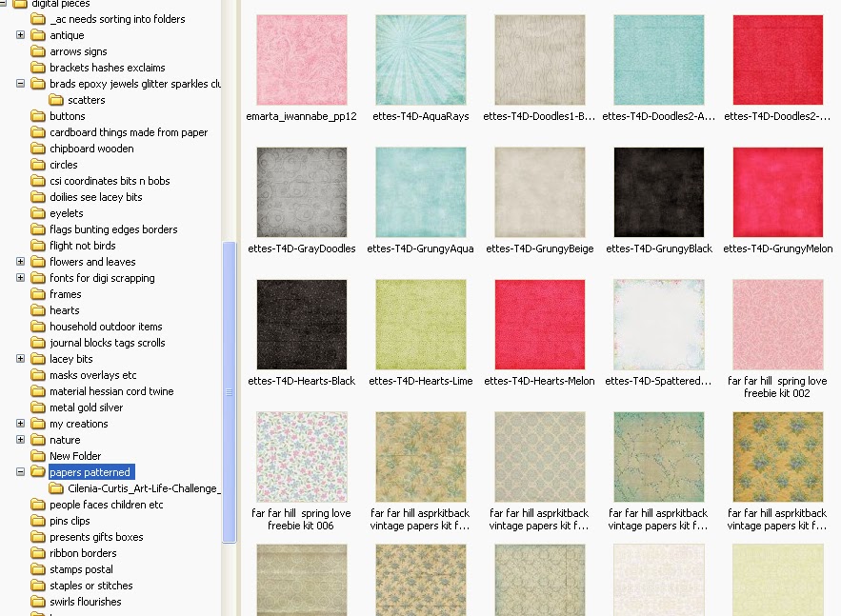Select the ettes-T4D-GrayDoodles thumbnail
This screenshot has width=841, height=616.
click(302, 192)
